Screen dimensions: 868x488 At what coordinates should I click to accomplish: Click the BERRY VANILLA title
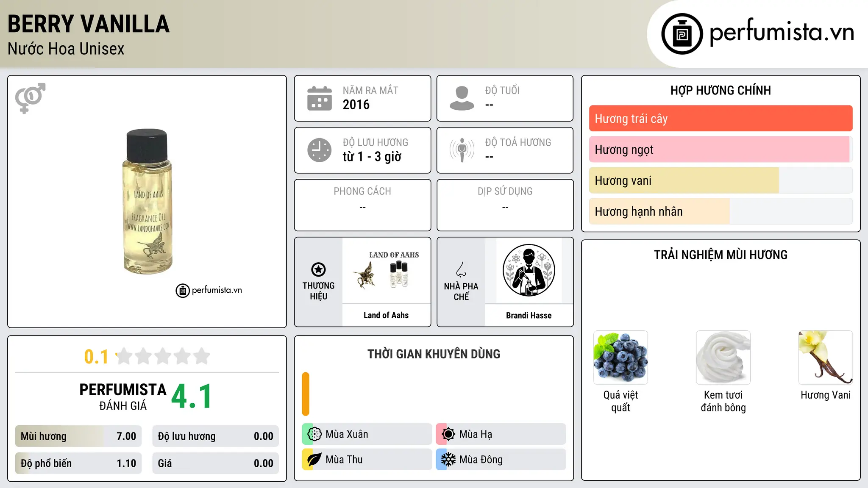click(x=89, y=24)
